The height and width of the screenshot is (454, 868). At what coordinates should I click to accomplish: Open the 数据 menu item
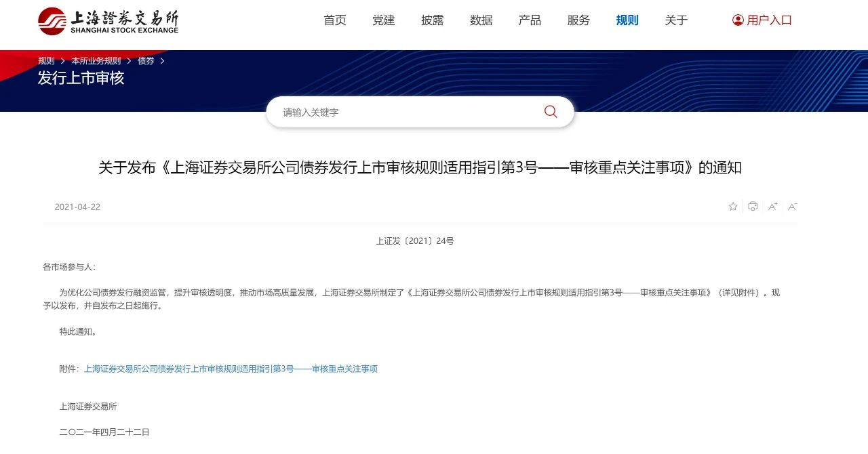point(481,20)
